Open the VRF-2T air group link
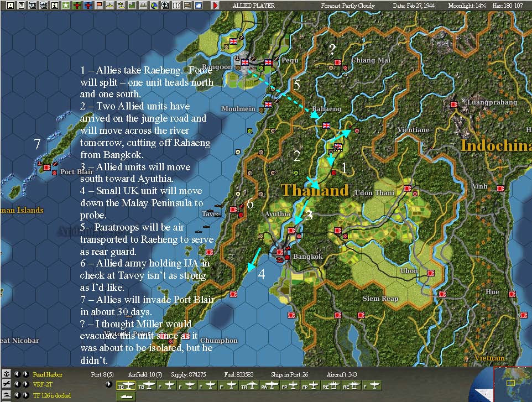Screen dimensions: 532x402 43,384
